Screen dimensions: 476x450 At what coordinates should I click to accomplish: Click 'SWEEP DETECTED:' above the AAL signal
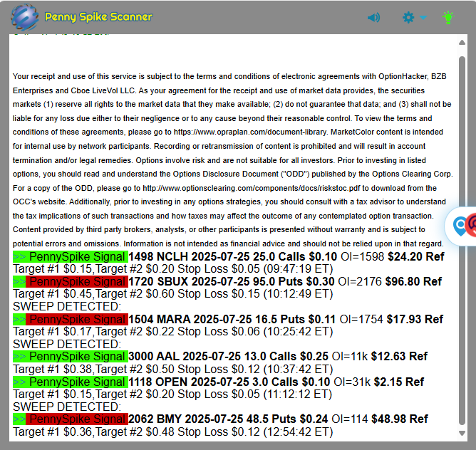[67, 344]
